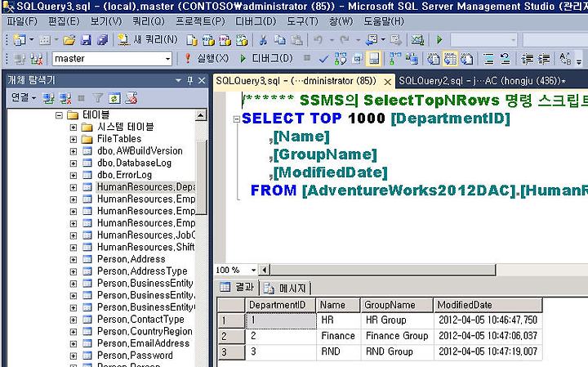Click the Database Engine Query page icon
588x367 pixels.
pos(192,40)
